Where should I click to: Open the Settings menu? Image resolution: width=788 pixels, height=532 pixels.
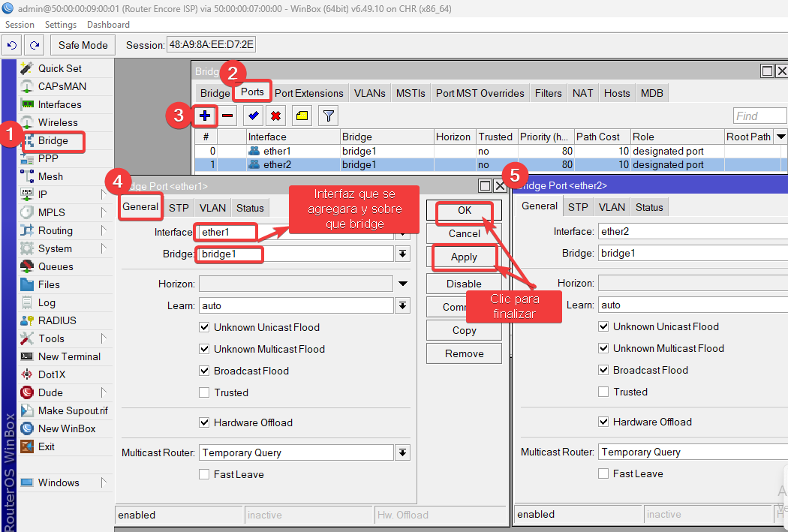[x=61, y=25]
